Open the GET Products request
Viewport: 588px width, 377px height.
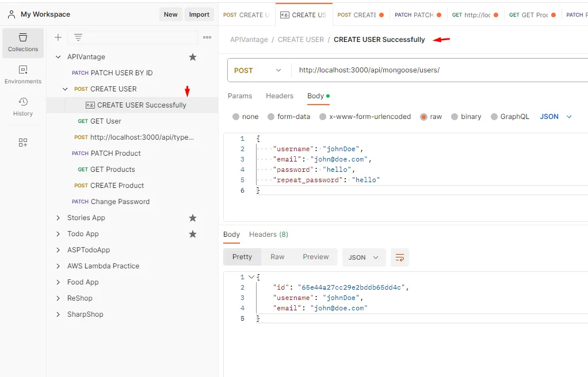tap(112, 170)
